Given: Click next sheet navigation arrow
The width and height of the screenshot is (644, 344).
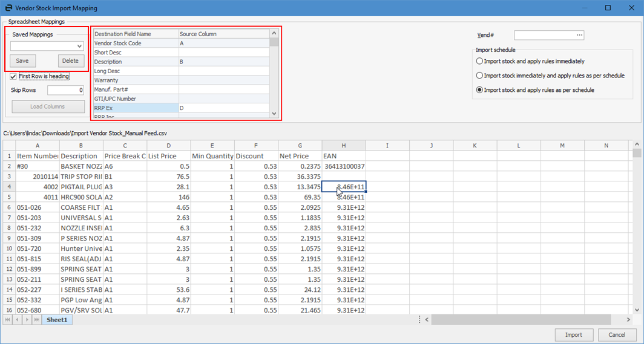Looking at the screenshot, I should pos(27,319).
